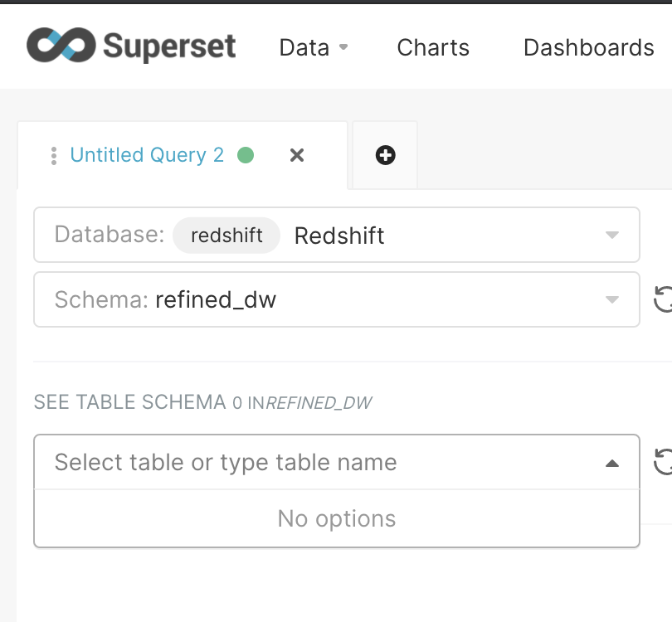Open the Schema refined_dw dropdown
Image resolution: width=672 pixels, height=622 pixels.
point(613,299)
